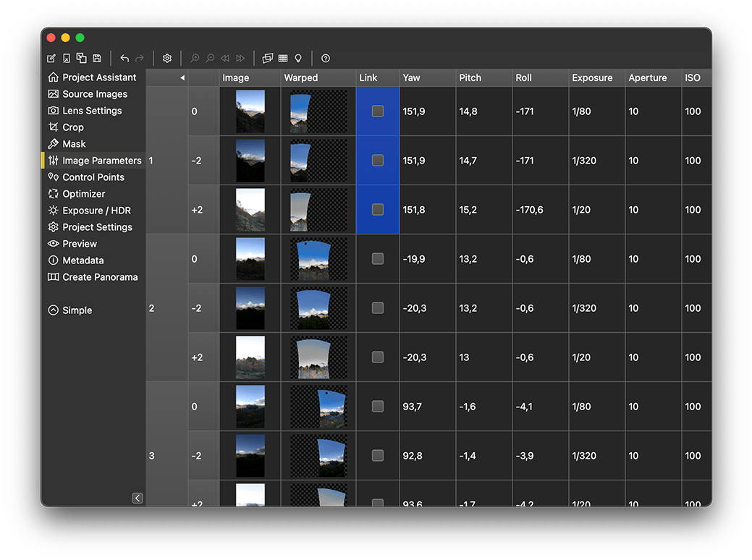Click the Yaw column header

428,77
